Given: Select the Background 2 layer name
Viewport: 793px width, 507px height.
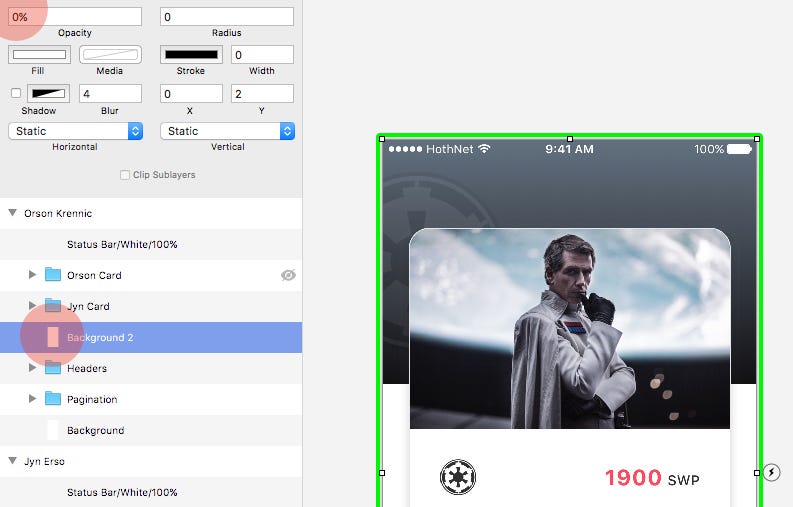Looking at the screenshot, I should (100, 337).
